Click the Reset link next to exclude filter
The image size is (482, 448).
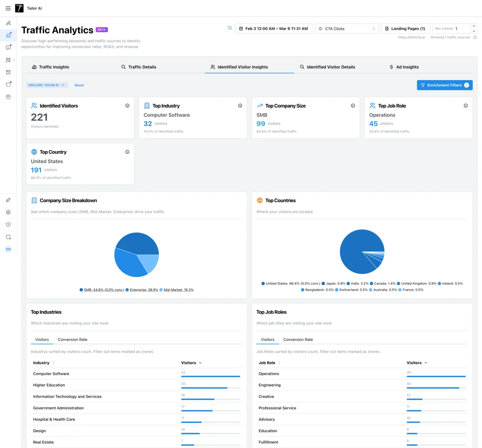click(79, 85)
